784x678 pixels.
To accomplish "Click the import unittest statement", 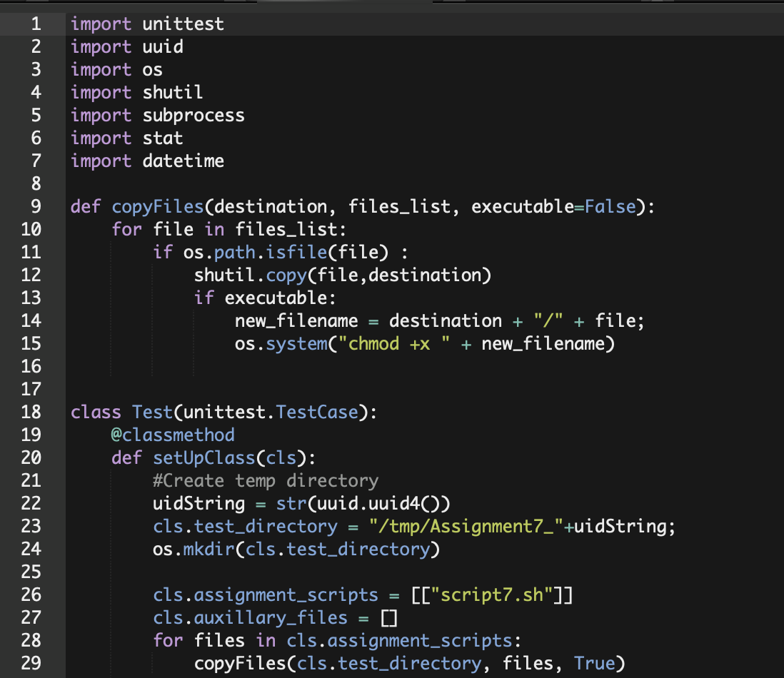I will point(146,24).
